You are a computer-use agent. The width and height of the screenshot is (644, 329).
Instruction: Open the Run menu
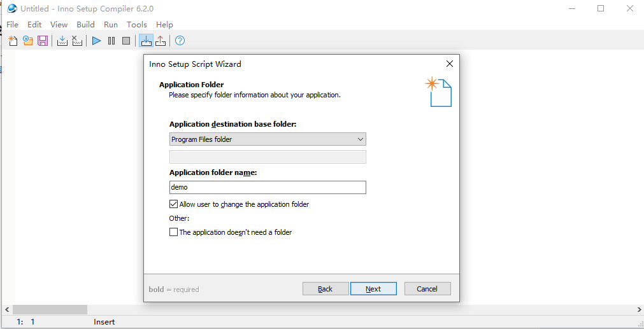pos(111,25)
